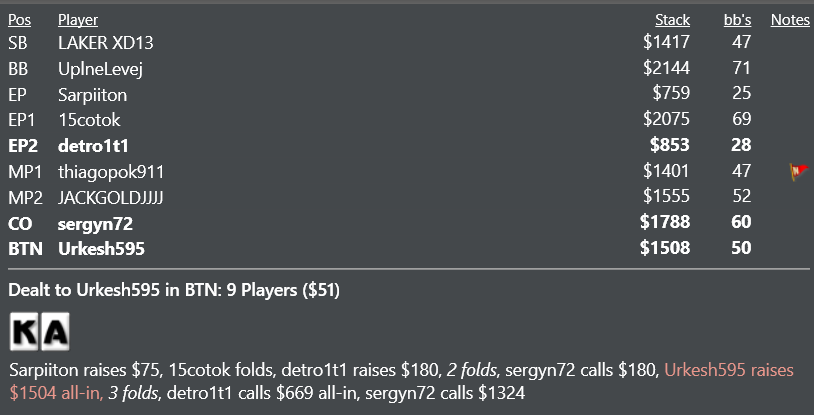Sort by the Pos column header

click(19, 20)
